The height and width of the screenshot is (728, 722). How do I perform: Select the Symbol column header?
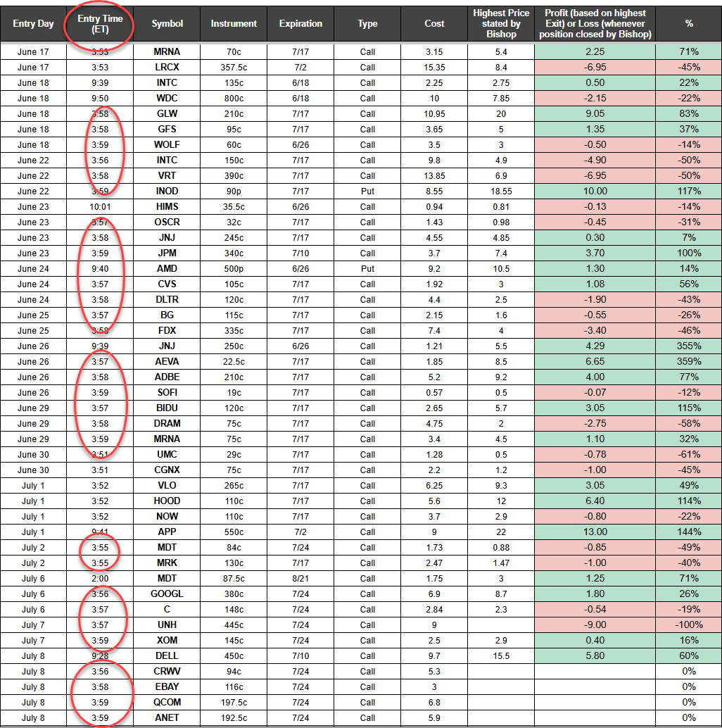coord(167,24)
